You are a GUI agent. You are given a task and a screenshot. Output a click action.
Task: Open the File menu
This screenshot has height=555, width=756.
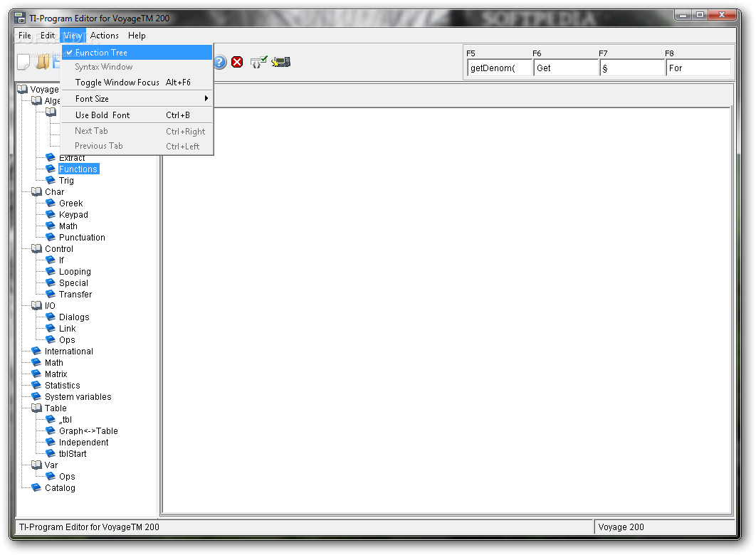(25, 36)
